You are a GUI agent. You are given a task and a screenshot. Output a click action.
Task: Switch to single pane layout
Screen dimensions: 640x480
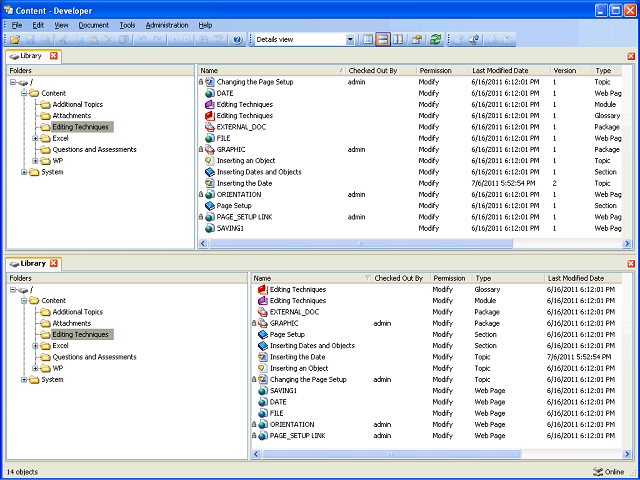[x=368, y=40]
